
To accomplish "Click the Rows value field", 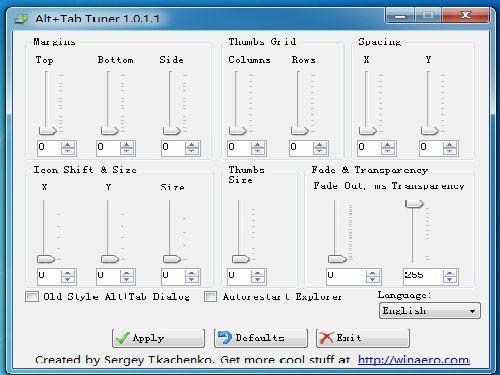I will 301,148.
